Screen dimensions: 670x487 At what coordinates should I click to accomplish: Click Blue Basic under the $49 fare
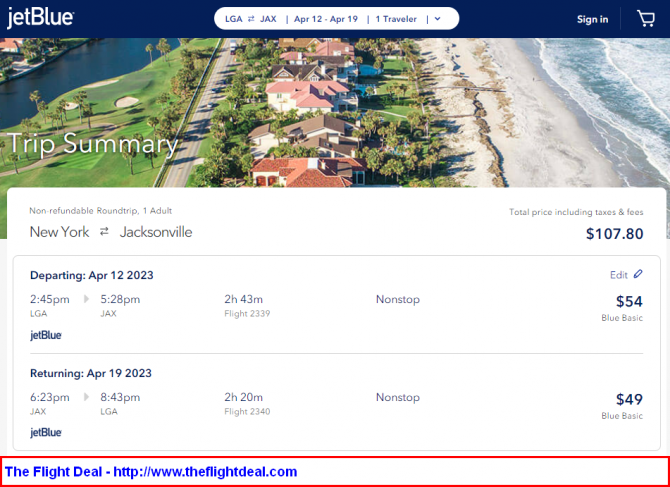(622, 416)
